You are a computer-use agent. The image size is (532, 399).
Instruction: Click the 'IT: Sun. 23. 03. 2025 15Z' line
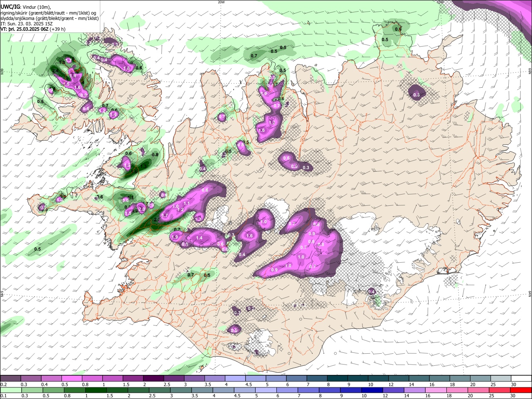coord(27,24)
